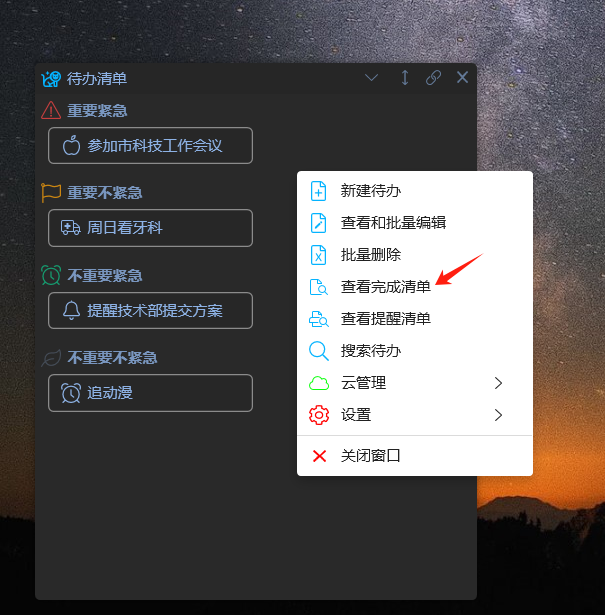Viewport: 605px width, 615px height.
Task: Select 关闭窗口 in the context menu
Action: 414,456
